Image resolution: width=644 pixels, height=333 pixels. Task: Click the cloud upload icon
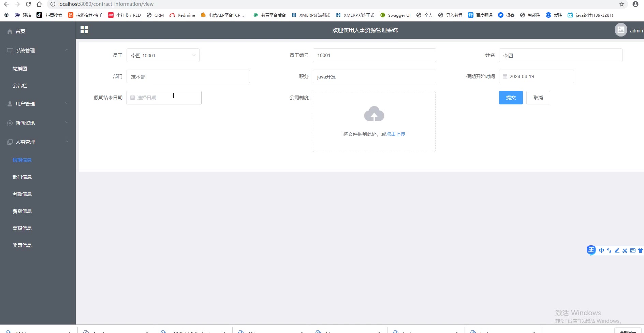point(374,114)
